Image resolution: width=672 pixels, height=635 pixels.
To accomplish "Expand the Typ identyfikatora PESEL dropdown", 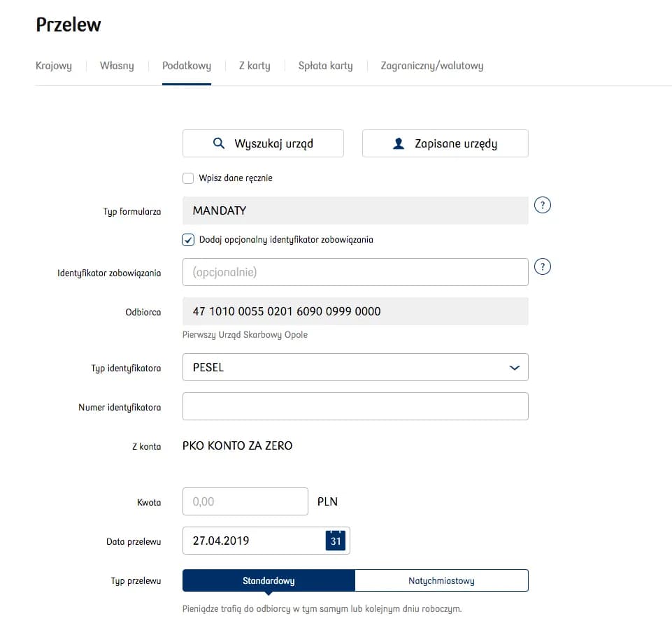I will [x=355, y=367].
